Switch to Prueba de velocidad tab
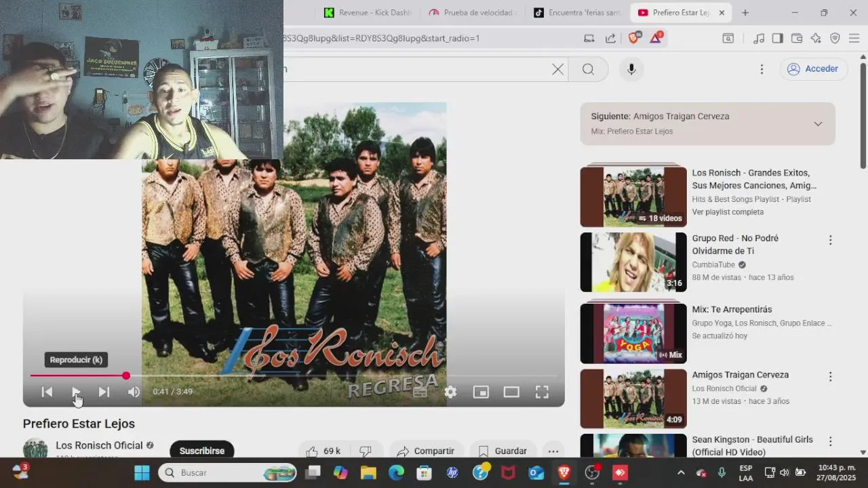868x488 pixels. [473, 12]
